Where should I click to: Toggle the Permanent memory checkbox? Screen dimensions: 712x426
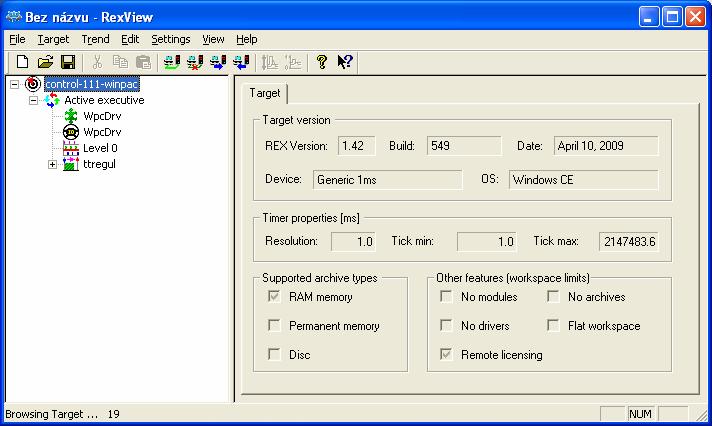[x=274, y=326]
